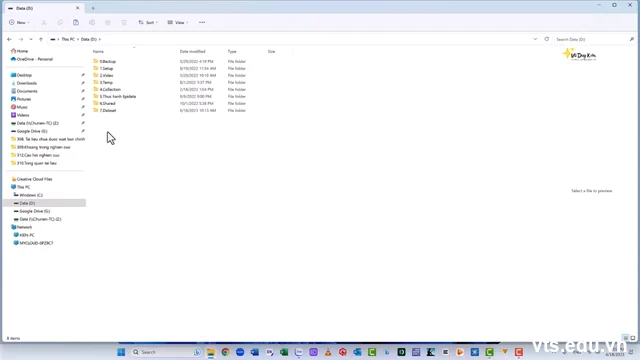Go forward with the forward arrow
This screenshot has width=640, height=360.
tap(21, 39)
